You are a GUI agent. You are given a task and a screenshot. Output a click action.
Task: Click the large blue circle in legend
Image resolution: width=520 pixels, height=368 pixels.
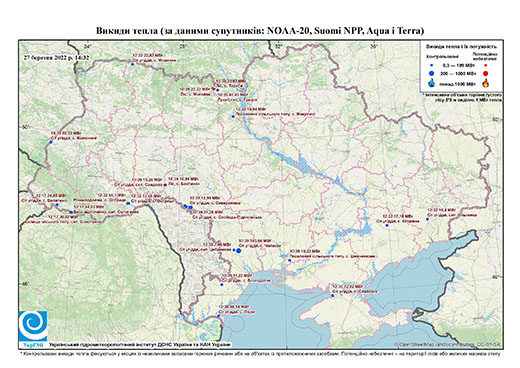coord(432,73)
